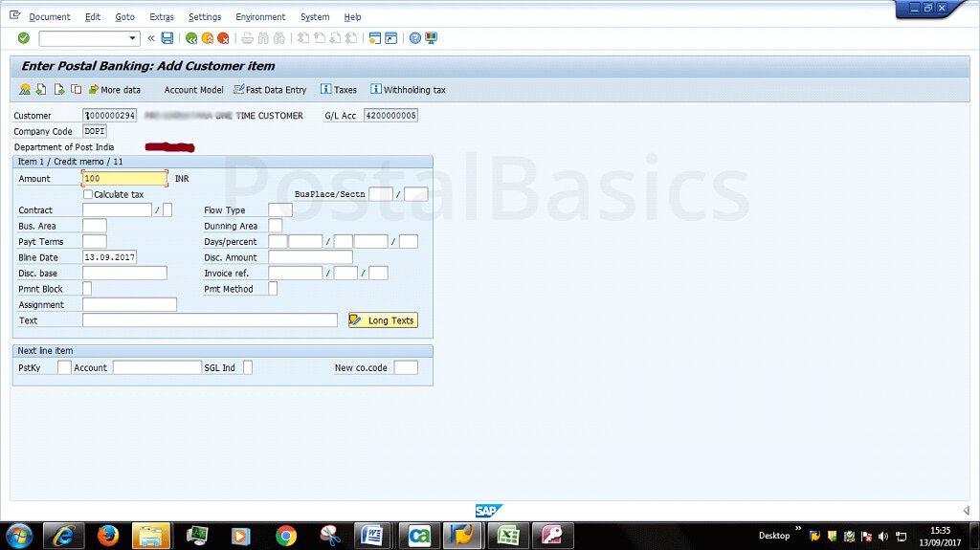This screenshot has width=980, height=550.
Task: Click the Bline Date field
Action: 109,257
